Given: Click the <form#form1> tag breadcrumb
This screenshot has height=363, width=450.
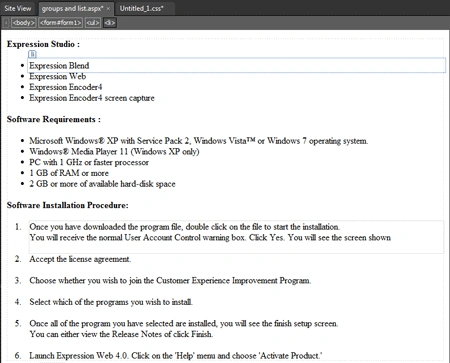Looking at the screenshot, I should 60,23.
